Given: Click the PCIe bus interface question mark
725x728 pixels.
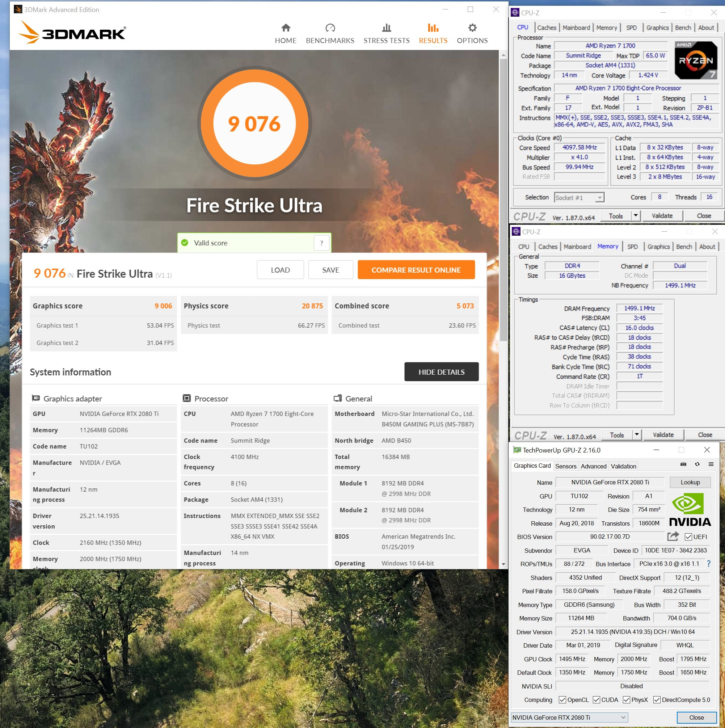Looking at the screenshot, I should pos(709,564).
